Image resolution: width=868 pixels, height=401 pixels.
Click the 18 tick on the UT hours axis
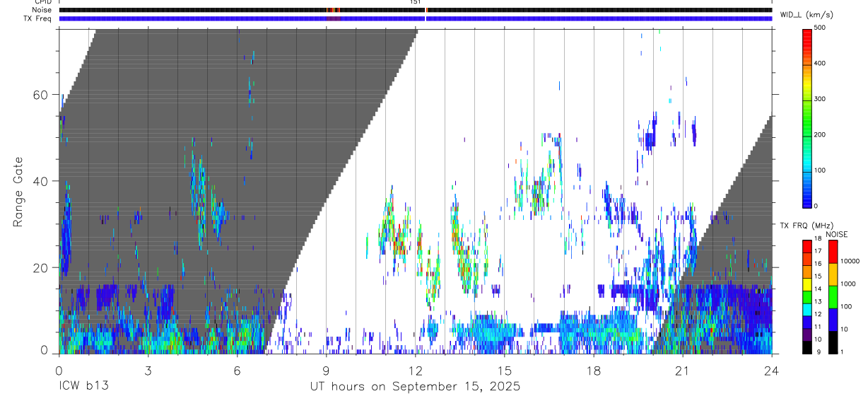click(x=594, y=370)
